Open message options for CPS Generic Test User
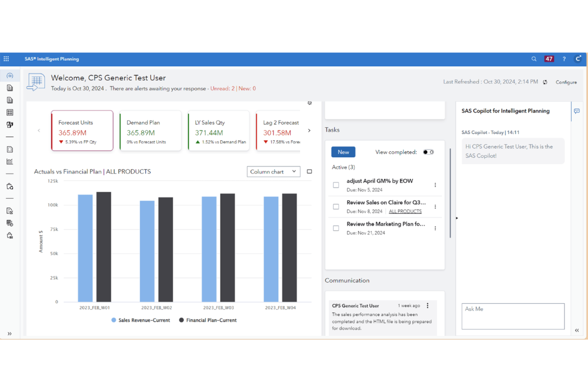Viewport: 588px width, 392px height. tap(427, 305)
